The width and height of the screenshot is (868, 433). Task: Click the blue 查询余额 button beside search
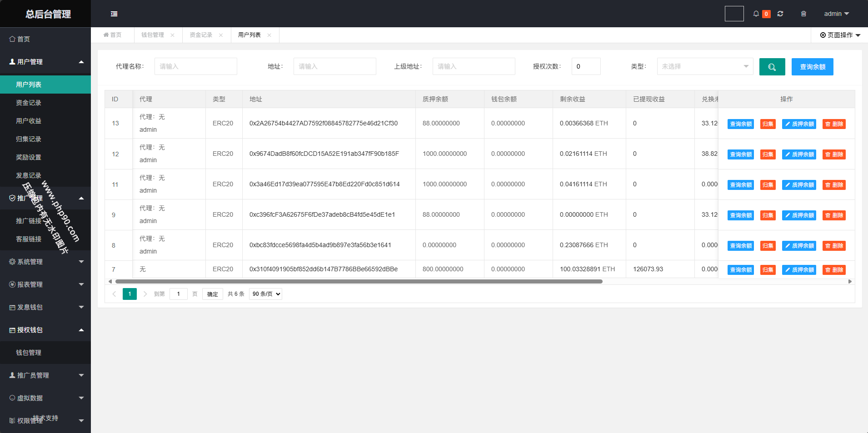[x=812, y=67]
